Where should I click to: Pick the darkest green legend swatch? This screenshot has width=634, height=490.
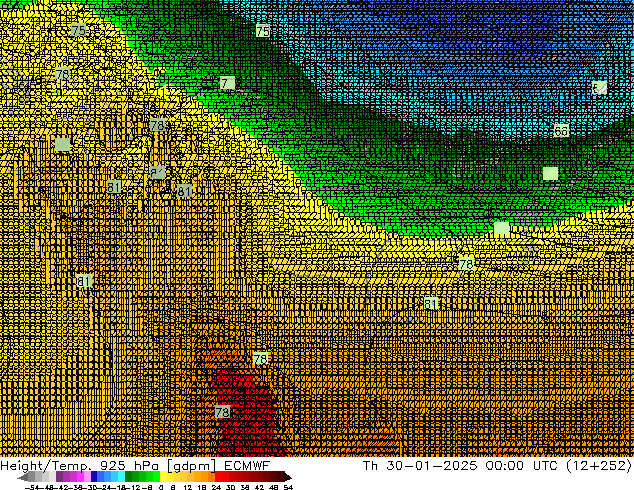click(128, 477)
